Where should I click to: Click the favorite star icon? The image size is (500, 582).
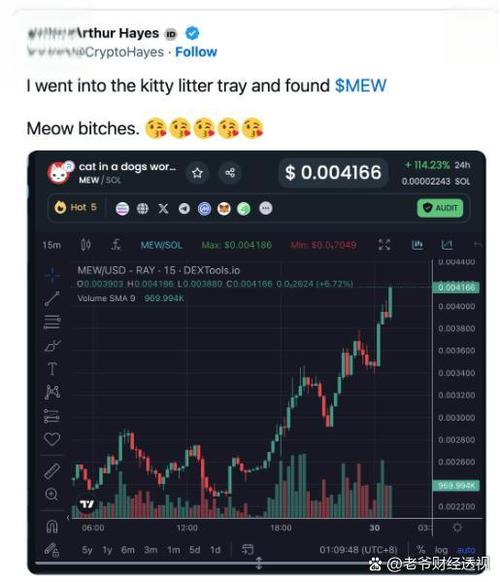coord(197,173)
